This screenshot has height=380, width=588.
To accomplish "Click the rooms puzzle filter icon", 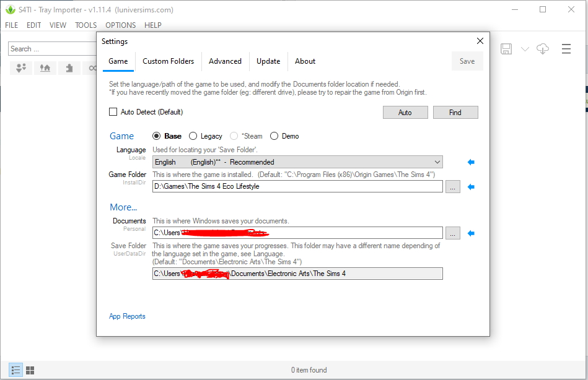I will tap(69, 68).
